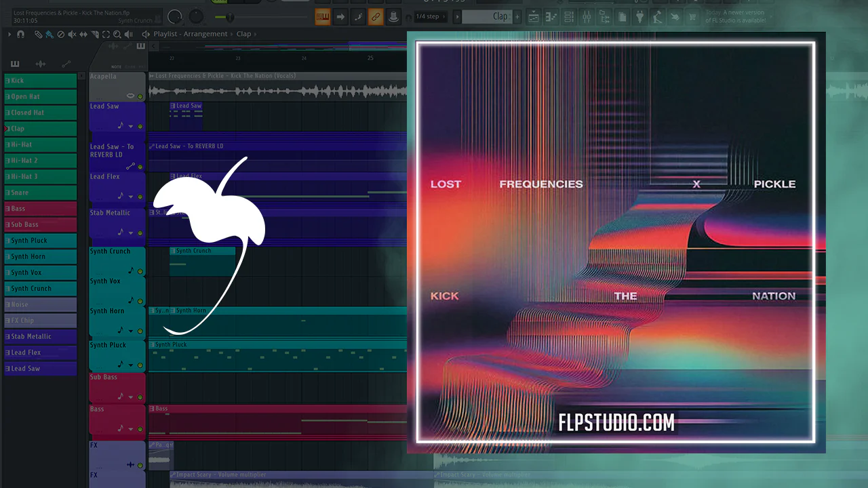Open the content library shopping cart

693,16
